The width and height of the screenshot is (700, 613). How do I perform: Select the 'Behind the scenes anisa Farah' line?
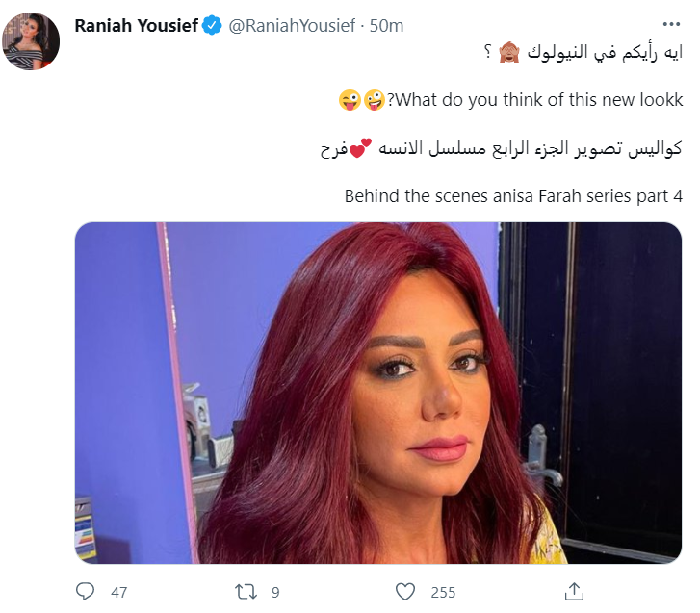pos(513,196)
